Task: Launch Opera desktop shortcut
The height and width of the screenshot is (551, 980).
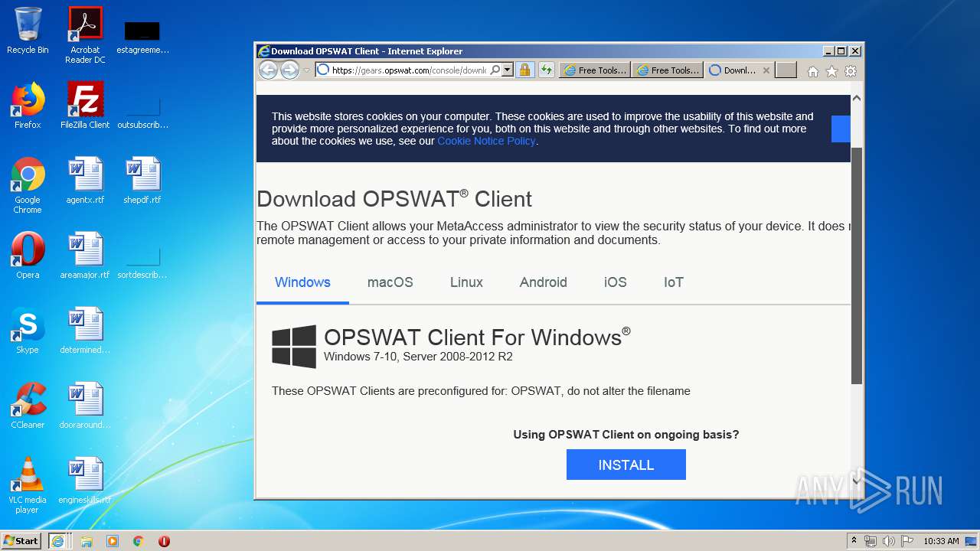Action: 28,256
